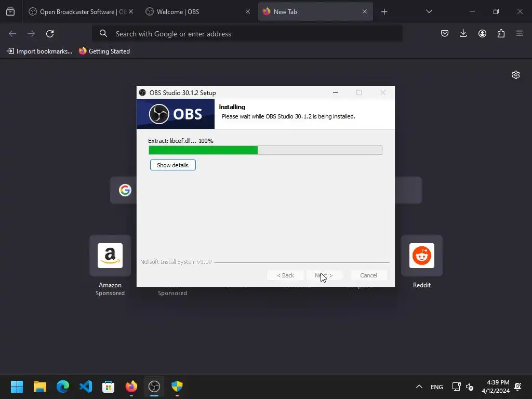Viewport: 532px width, 399px height.
Task: Switch to Firefox in the taskbar
Action: click(x=131, y=387)
